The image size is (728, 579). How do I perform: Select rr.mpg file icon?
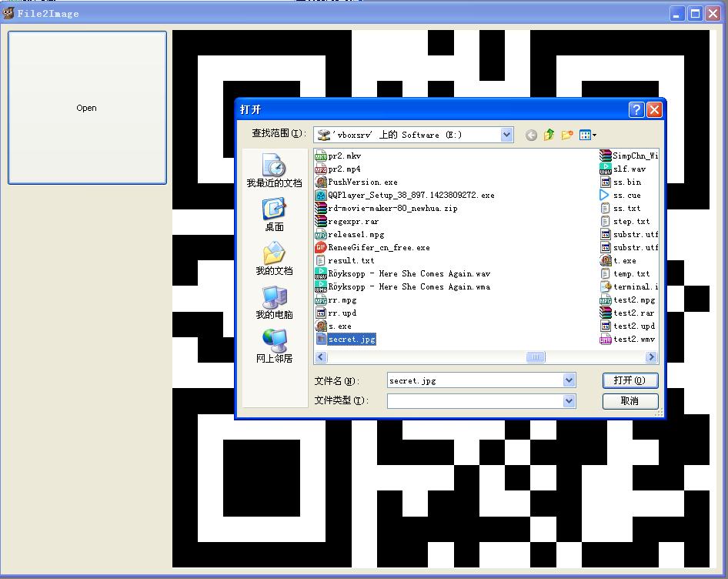pyautogui.click(x=321, y=300)
